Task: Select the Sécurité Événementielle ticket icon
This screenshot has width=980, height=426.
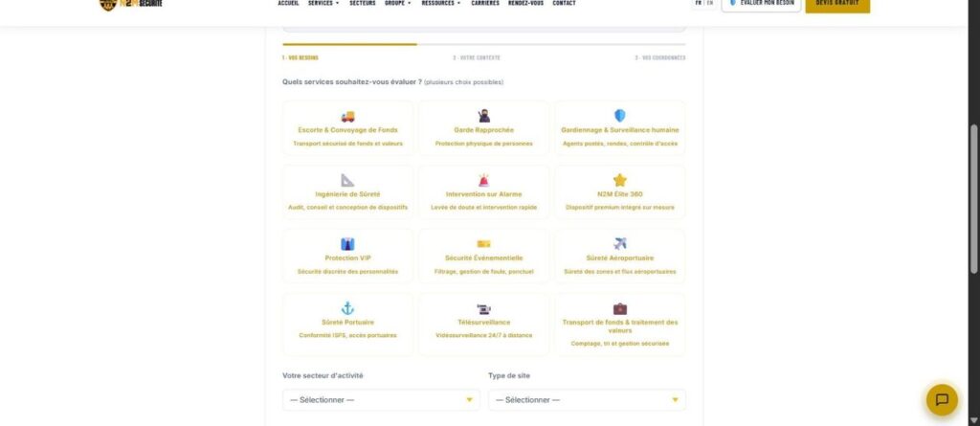Action: pos(483,244)
